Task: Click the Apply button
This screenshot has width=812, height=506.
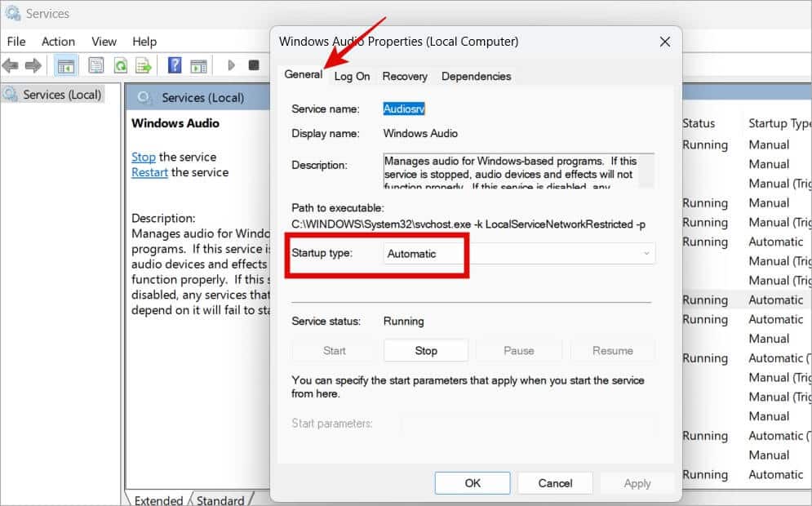Action: [x=637, y=483]
